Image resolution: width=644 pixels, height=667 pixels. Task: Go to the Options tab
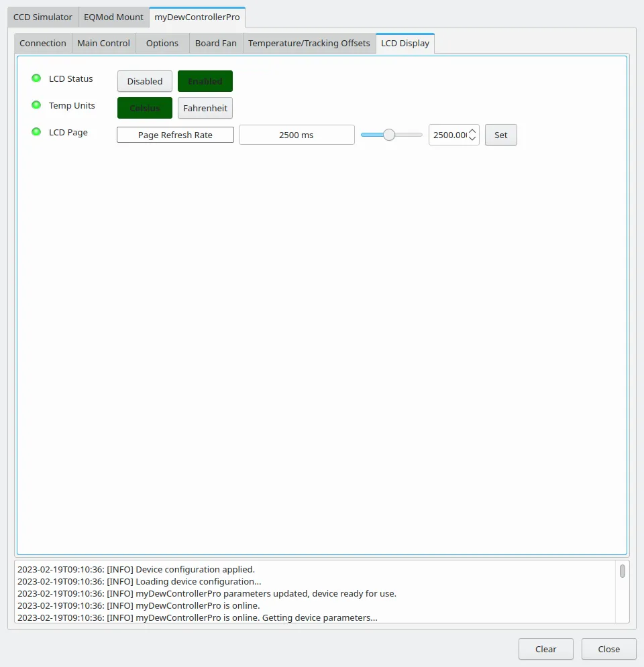tap(162, 44)
